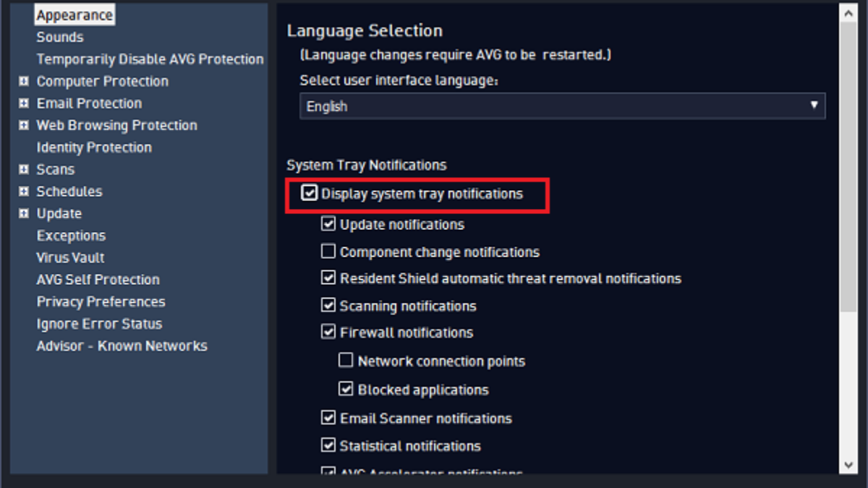Toggle Display system tray notifications checkbox
Image resolution: width=868 pixels, height=488 pixels.
pos(310,193)
